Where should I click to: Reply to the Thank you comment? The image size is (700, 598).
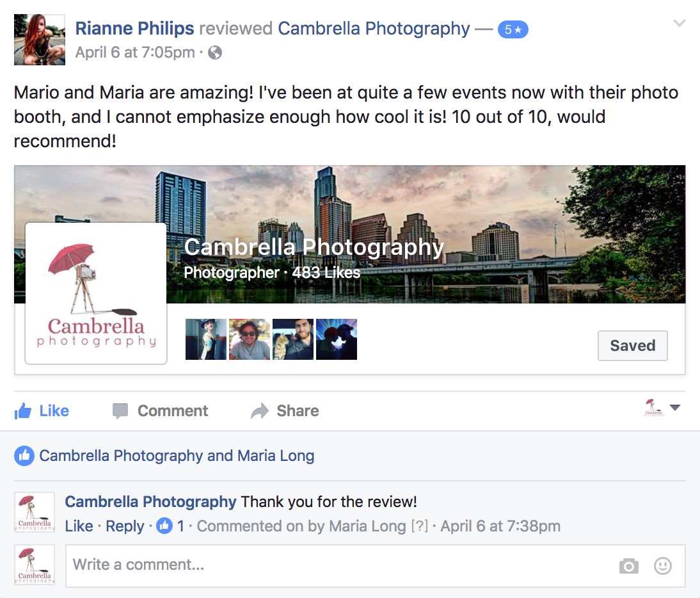(125, 526)
